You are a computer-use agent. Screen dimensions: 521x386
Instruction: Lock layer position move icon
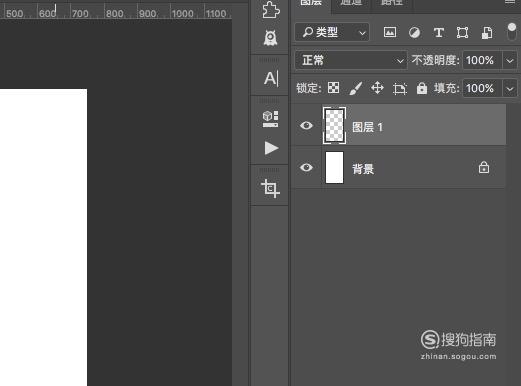click(377, 88)
